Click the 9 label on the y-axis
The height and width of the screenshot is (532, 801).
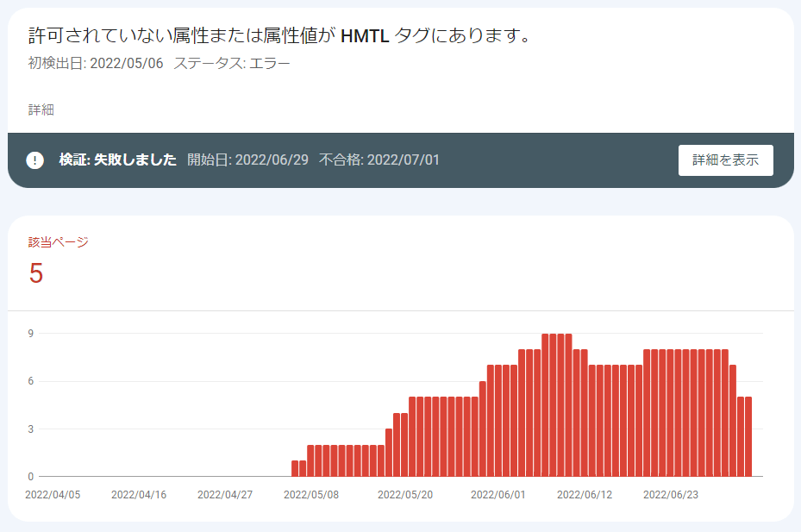click(x=29, y=333)
